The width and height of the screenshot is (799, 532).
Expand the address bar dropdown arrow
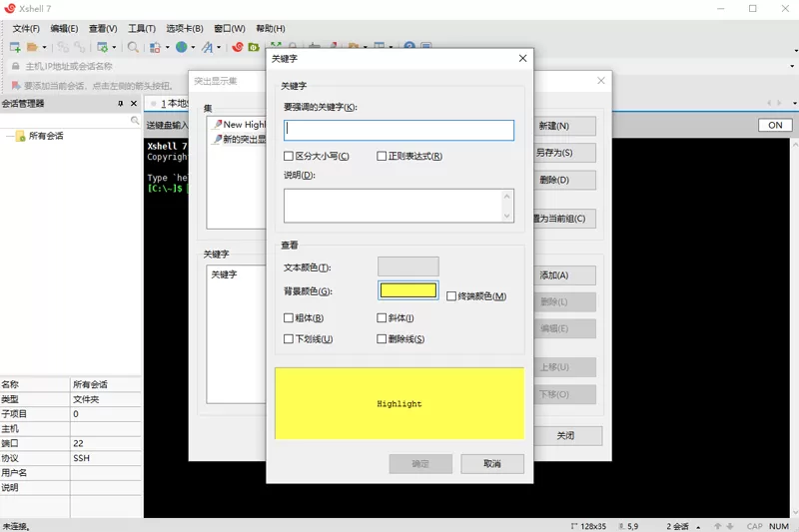[792, 66]
